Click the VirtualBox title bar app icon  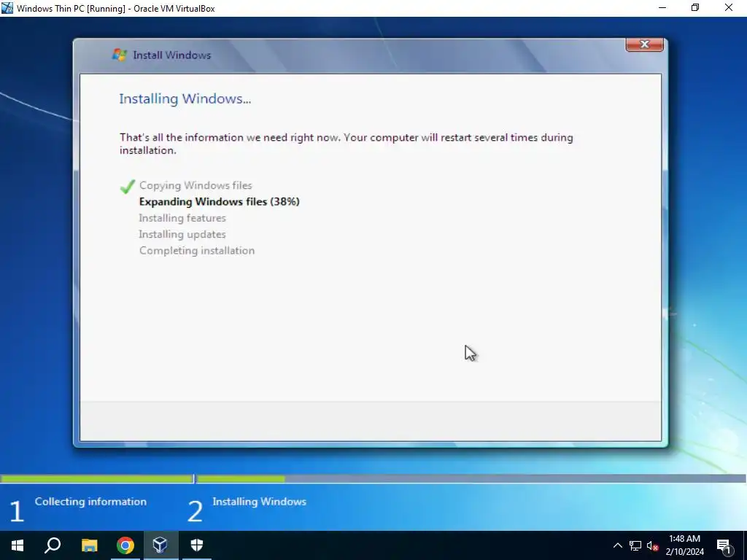pyautogui.click(x=7, y=8)
